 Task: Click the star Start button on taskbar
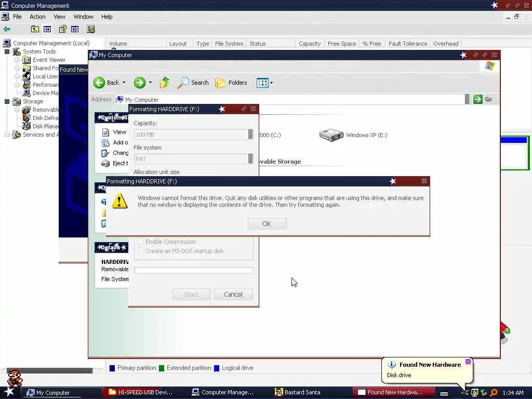tap(9, 392)
